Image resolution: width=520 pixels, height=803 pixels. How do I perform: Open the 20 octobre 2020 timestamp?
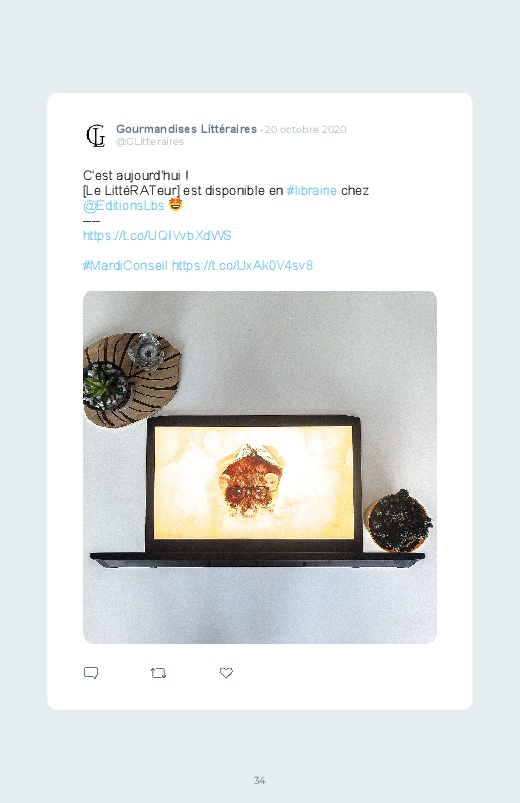[305, 130]
